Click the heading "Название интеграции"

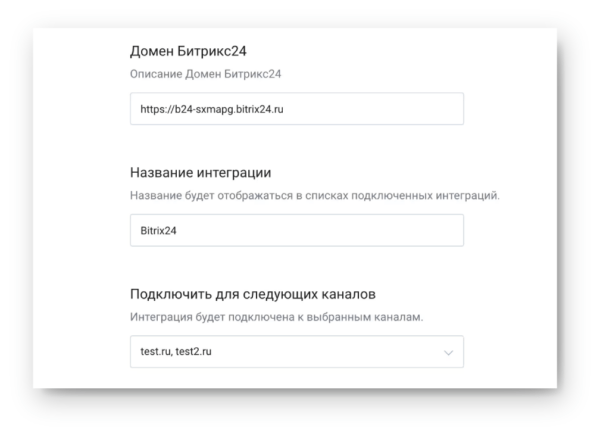201,173
